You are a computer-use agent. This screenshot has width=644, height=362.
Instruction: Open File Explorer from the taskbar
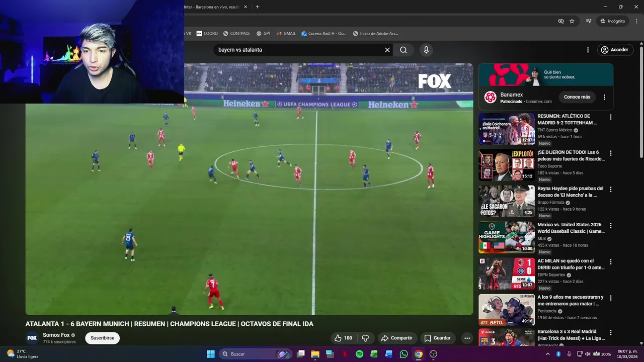click(315, 354)
